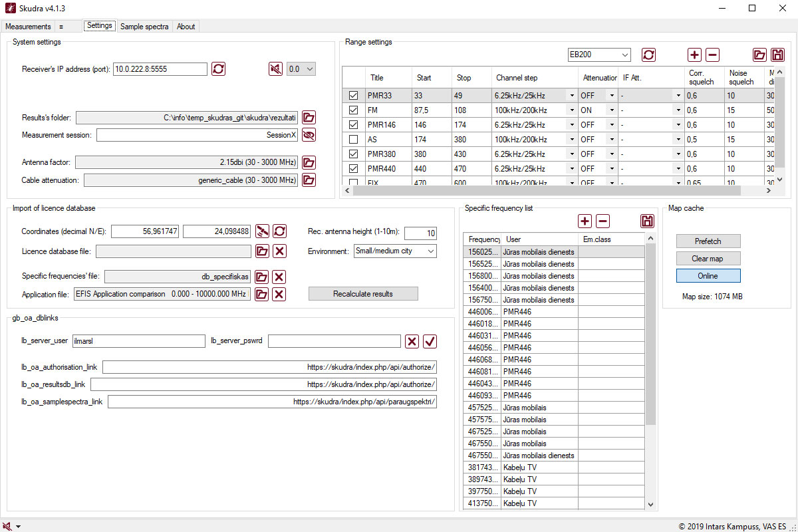The height and width of the screenshot is (532, 798).
Task: Open the FM Channel step dropdown
Action: 571,110
